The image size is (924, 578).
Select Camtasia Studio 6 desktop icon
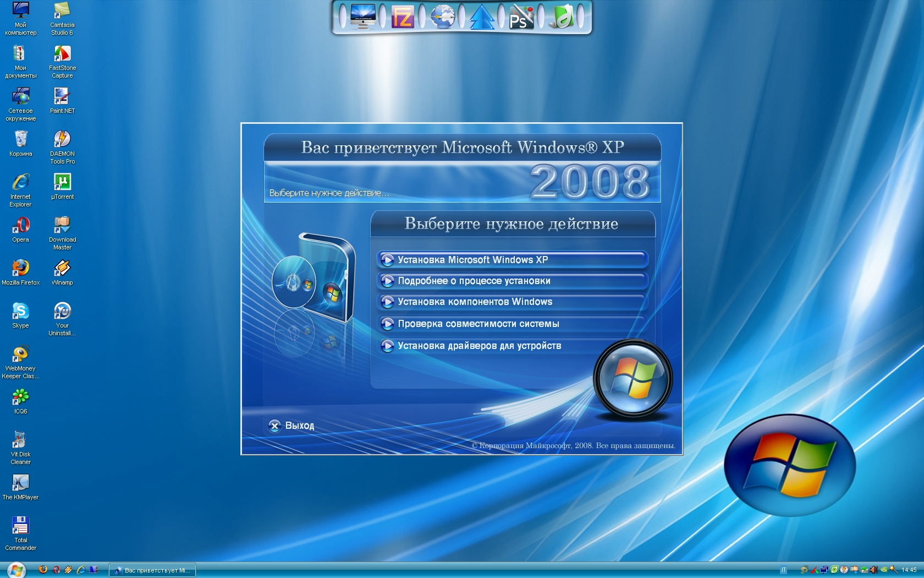pos(62,18)
